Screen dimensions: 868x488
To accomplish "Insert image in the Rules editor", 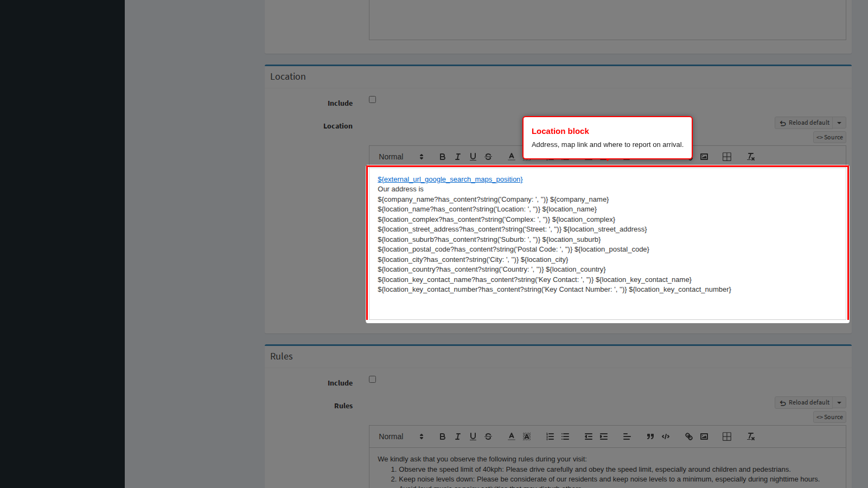I will coord(704,436).
